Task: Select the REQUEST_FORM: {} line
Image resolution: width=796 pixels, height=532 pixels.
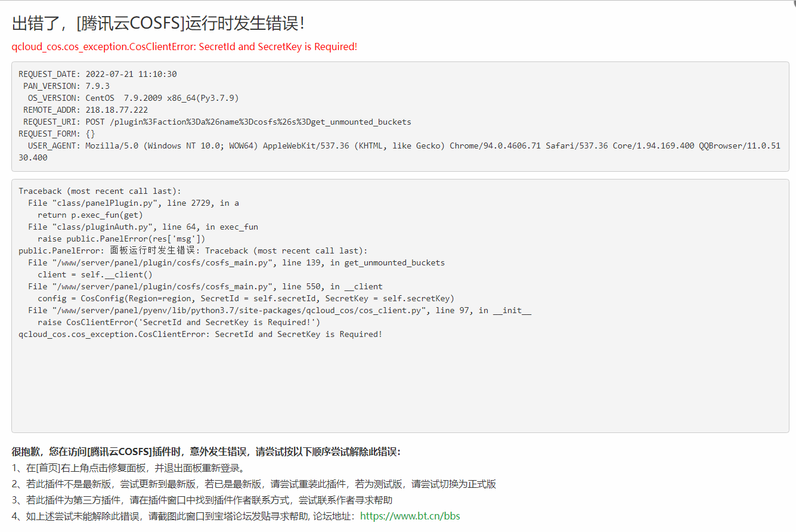Action: (x=57, y=134)
